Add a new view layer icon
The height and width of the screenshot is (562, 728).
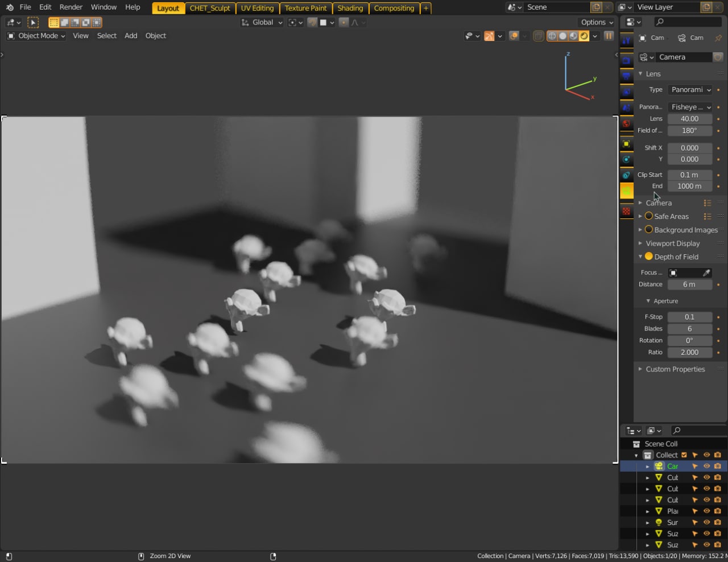click(706, 7)
